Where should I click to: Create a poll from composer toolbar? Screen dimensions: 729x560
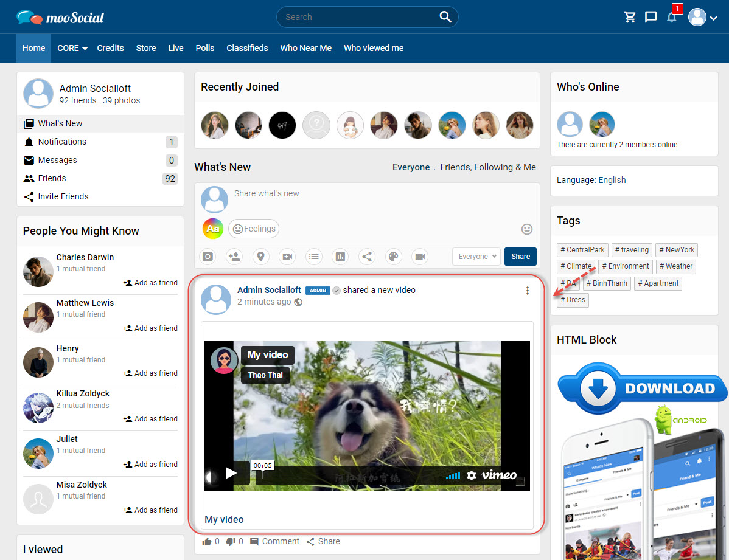[340, 256]
